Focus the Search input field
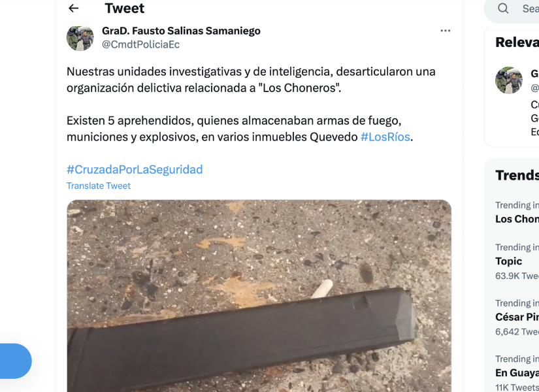This screenshot has width=539, height=392. (x=529, y=8)
